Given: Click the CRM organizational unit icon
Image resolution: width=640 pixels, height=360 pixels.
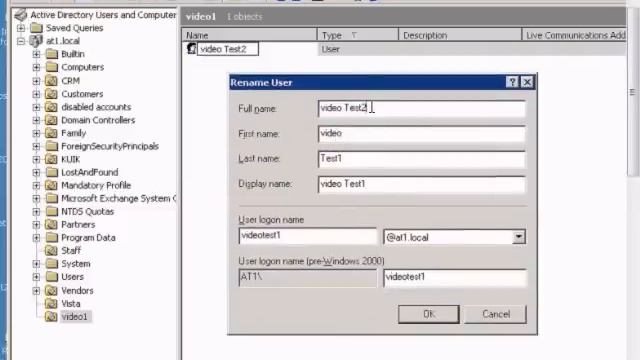Looking at the screenshot, I should (x=51, y=80).
